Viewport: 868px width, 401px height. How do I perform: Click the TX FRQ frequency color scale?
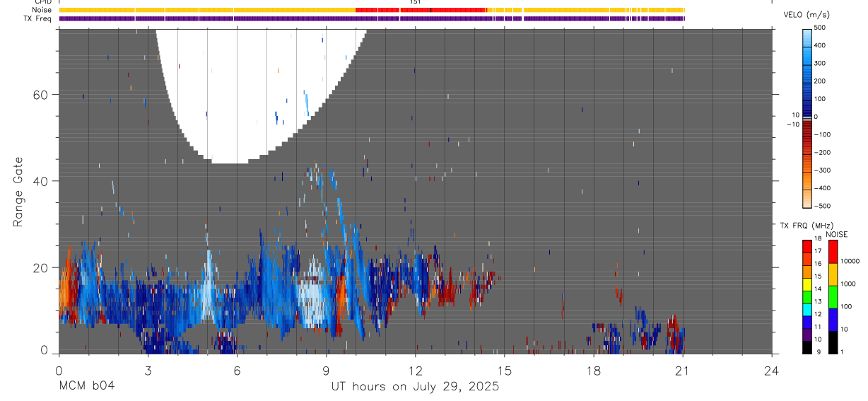tap(807, 297)
